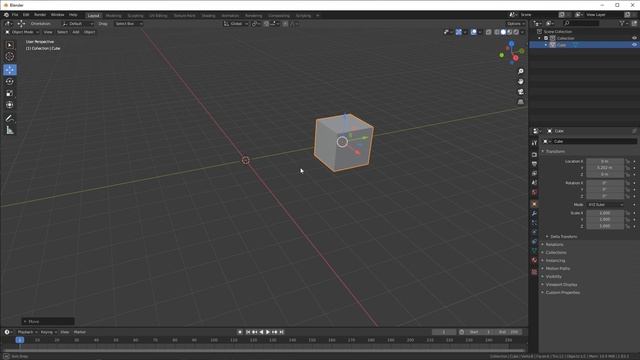Open the Modifiers properties tab

coord(534,213)
